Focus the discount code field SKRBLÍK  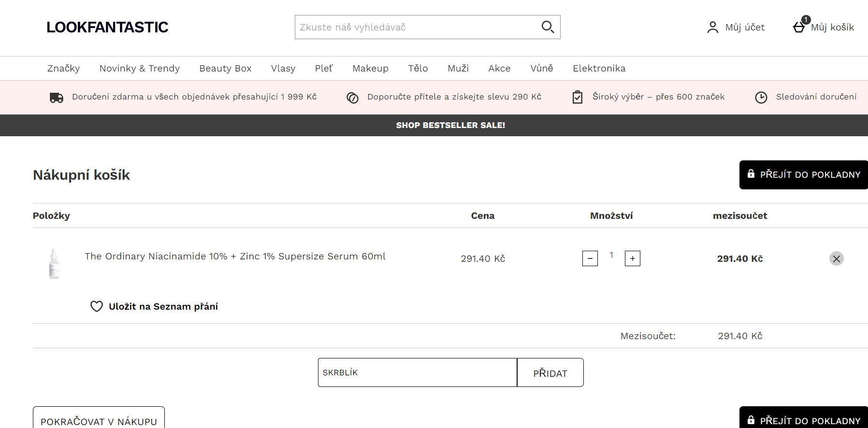(418, 372)
